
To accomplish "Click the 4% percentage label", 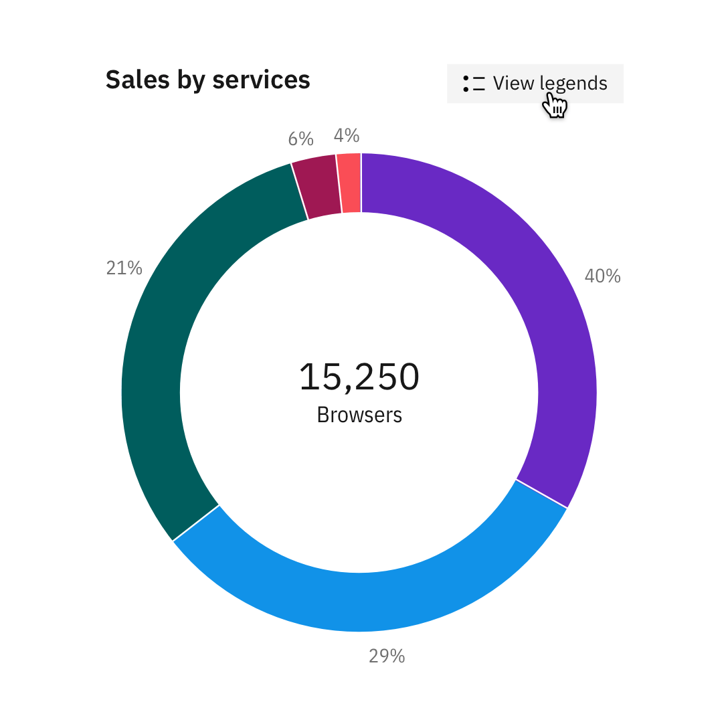I will [347, 136].
